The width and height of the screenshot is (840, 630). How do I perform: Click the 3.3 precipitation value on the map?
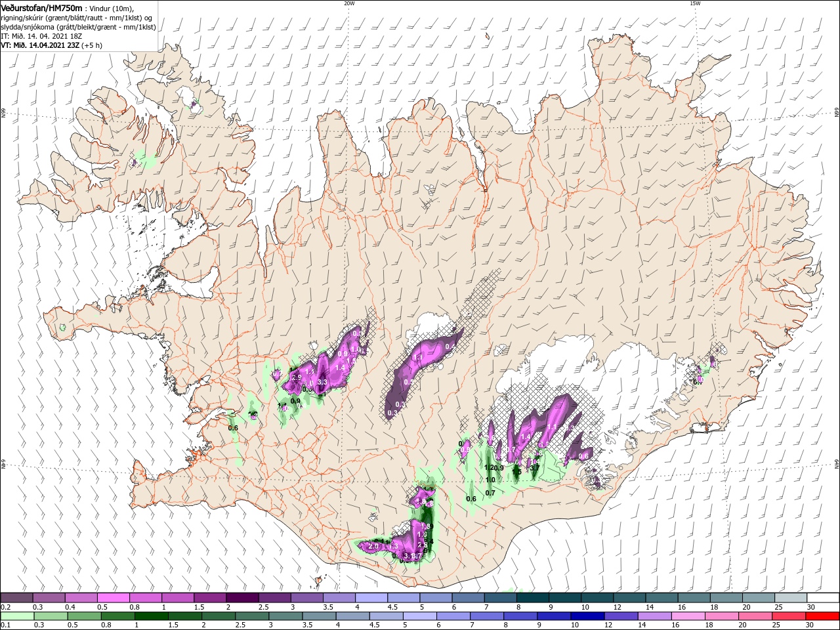pos(322,382)
